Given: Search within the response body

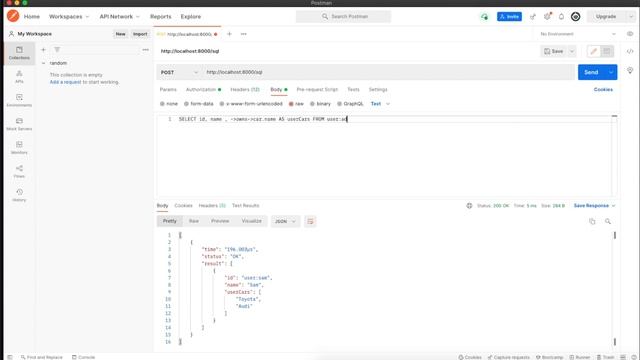Looking at the screenshot, I should 608,221.
